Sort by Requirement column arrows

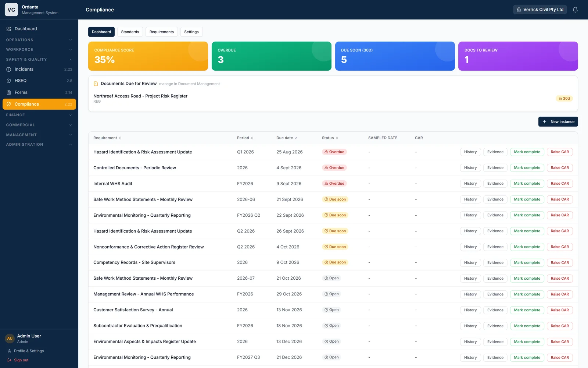click(120, 138)
